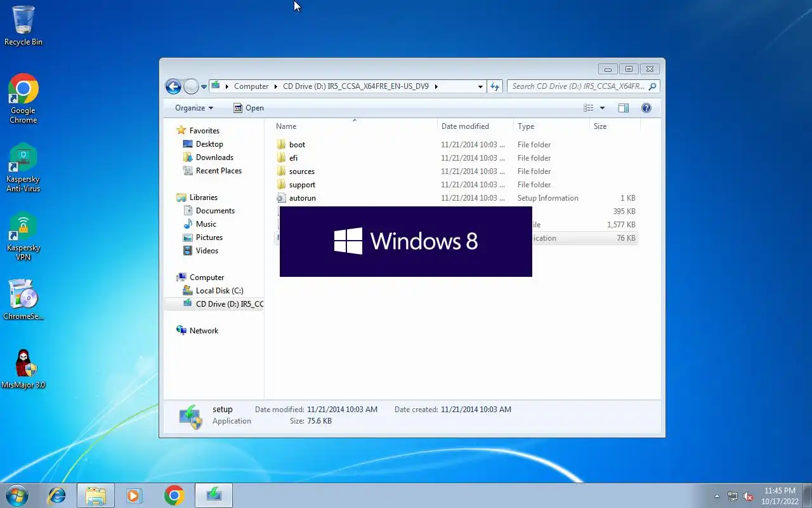Select the sources folder
The width and height of the screenshot is (812, 508).
coord(301,171)
